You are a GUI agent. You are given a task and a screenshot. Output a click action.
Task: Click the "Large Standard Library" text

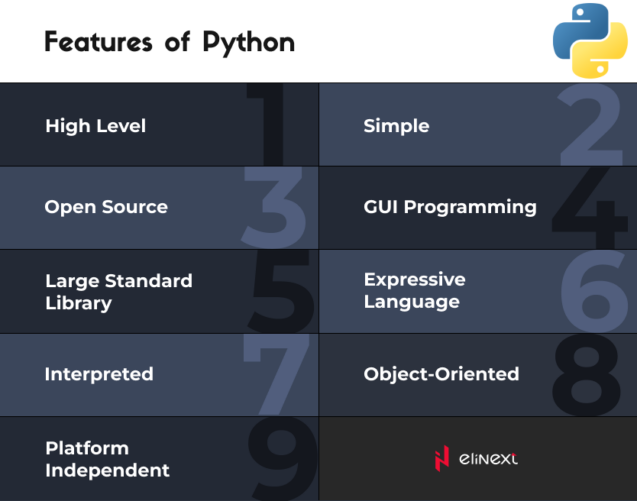coord(118,292)
